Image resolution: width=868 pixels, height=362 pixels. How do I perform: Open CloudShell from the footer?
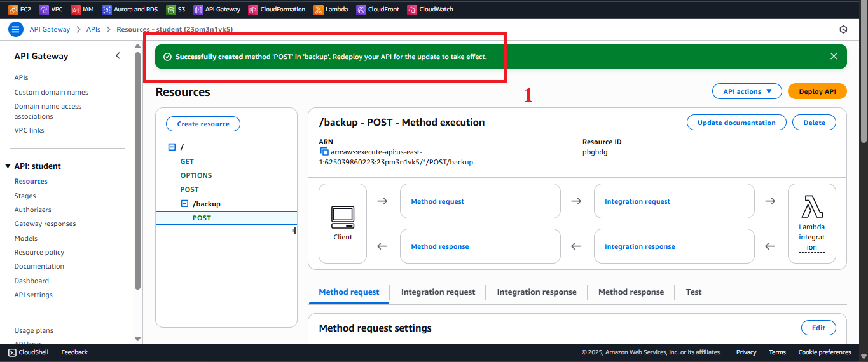[x=30, y=352]
